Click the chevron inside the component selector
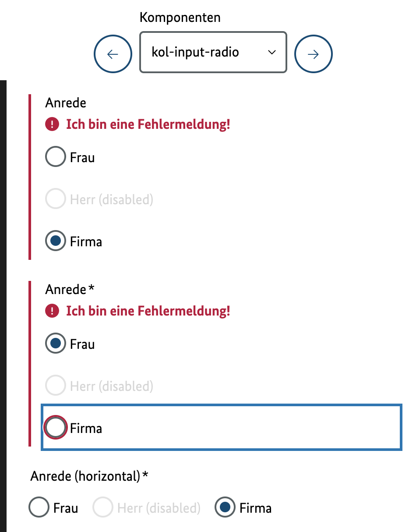Screen dimensions: 409x532 (272, 52)
